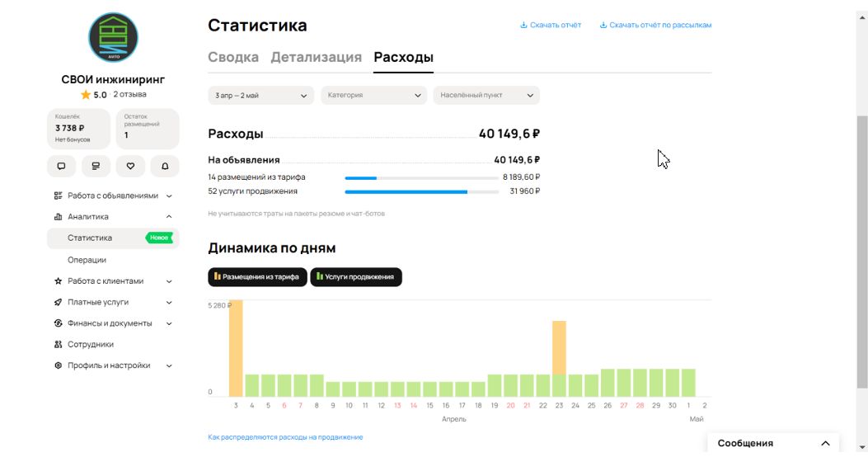Open the Населённый пункт dropdown

point(486,96)
